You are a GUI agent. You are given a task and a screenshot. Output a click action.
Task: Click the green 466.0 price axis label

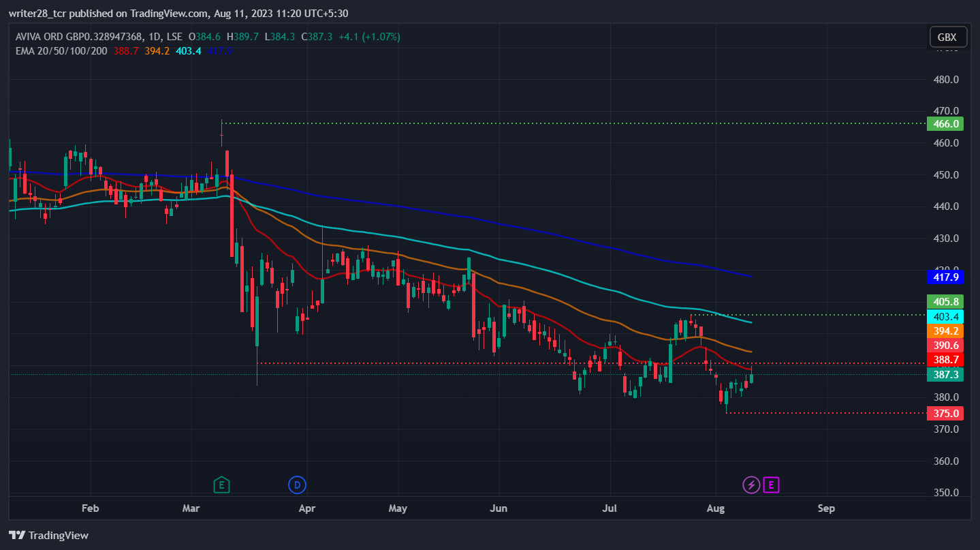(x=945, y=124)
